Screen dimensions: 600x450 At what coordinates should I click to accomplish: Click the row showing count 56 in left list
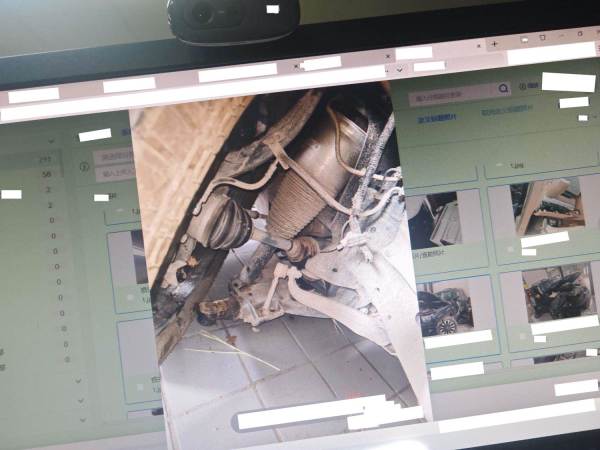click(x=31, y=174)
